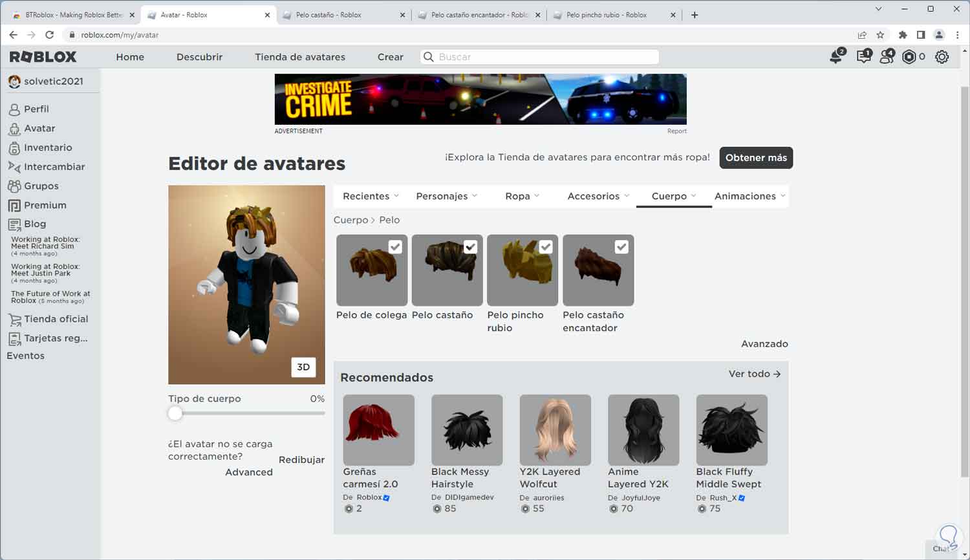Open a new browser tab
This screenshot has height=560, width=970.
pyautogui.click(x=695, y=15)
